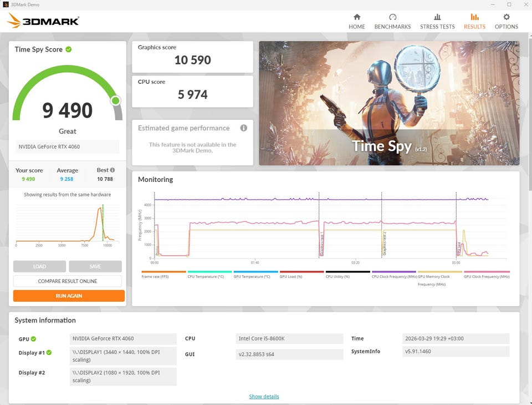Viewport: 532px width, 405px height.
Task: Switch to STRESS TESTS tab
Action: (437, 22)
